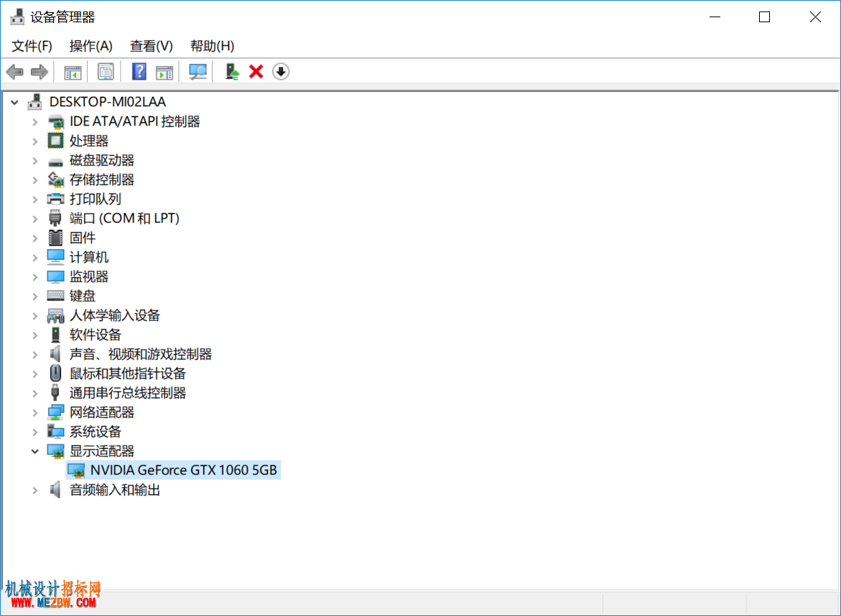
Task: Select the 声音、视频和游戏控制器 label
Action: tap(141, 354)
